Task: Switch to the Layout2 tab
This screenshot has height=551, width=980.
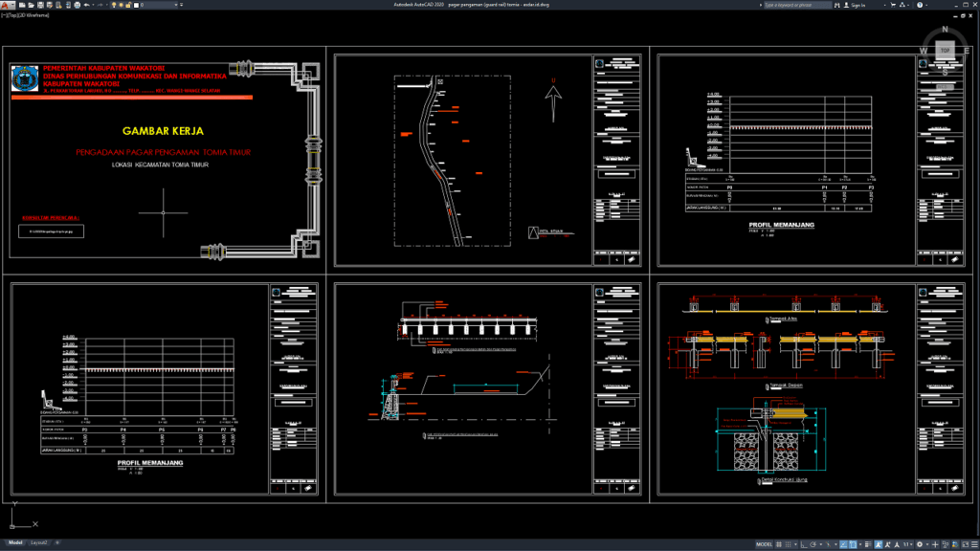Action: [38, 540]
